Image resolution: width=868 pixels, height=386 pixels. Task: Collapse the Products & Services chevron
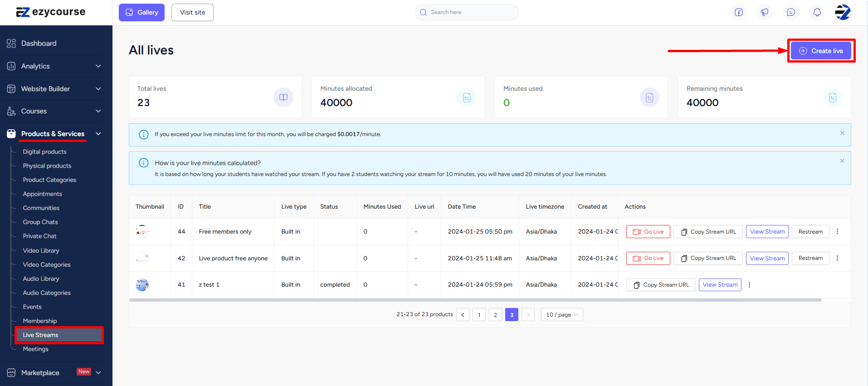[98, 134]
